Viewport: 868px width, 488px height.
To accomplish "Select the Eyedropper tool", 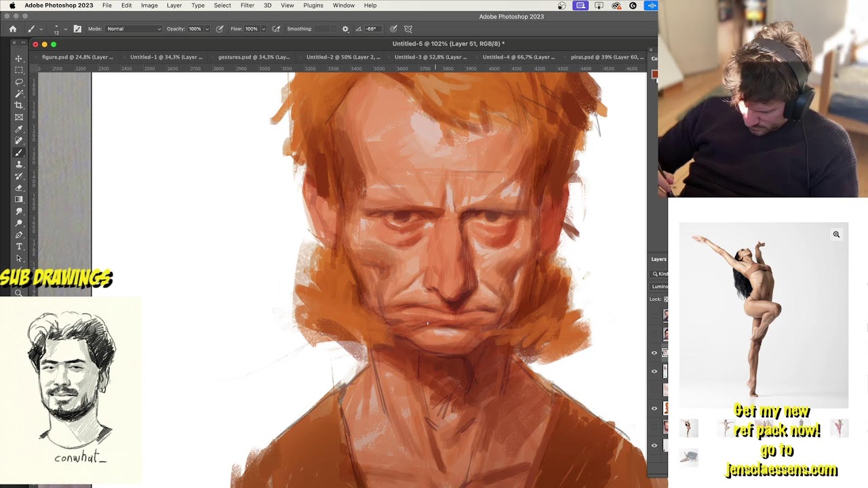I will 19,129.
